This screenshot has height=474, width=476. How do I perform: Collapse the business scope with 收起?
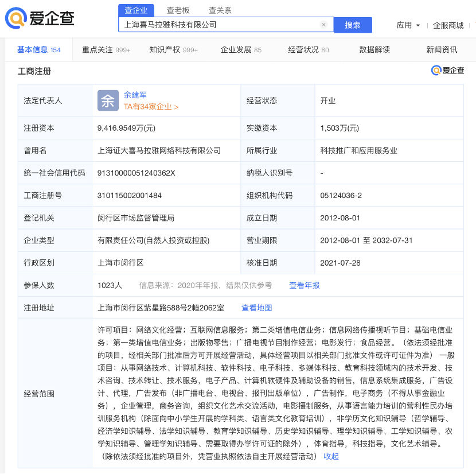click(331, 456)
